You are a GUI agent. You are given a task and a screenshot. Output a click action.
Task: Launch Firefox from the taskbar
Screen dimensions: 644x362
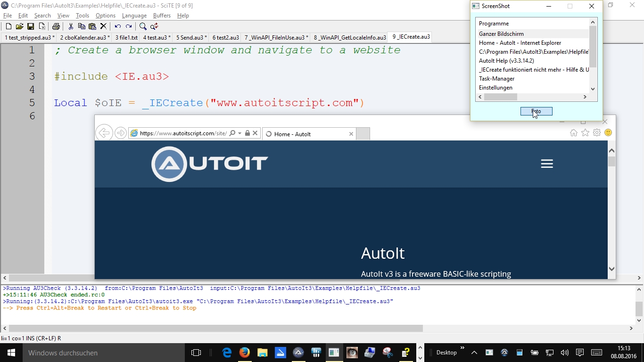click(244, 353)
